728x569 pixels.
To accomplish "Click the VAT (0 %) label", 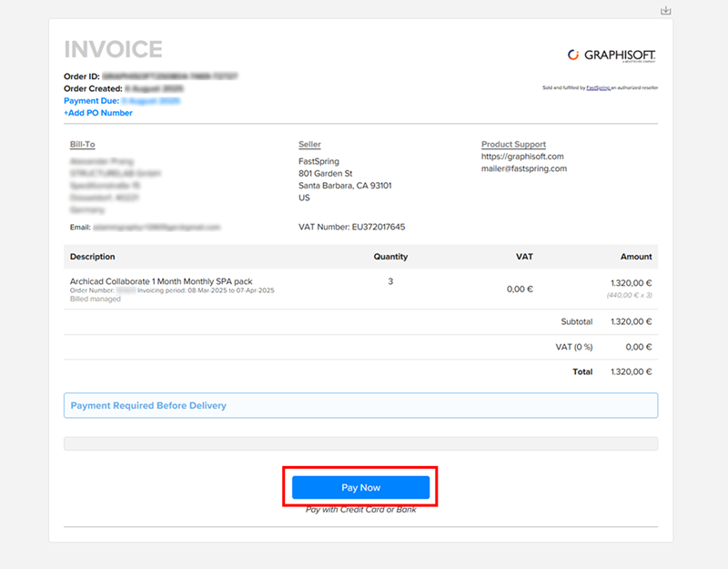I will pyautogui.click(x=574, y=347).
